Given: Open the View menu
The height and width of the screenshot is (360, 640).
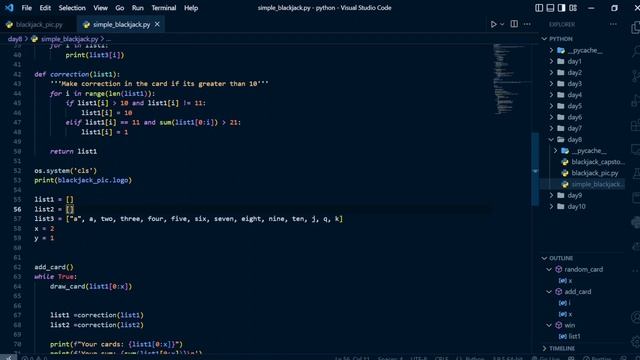Looking at the screenshot, I should [100, 8].
